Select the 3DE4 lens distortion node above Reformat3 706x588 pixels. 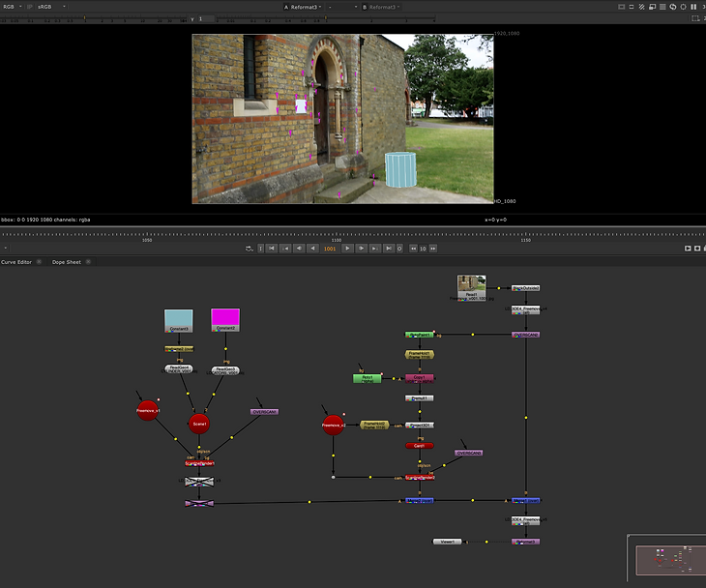click(x=525, y=521)
